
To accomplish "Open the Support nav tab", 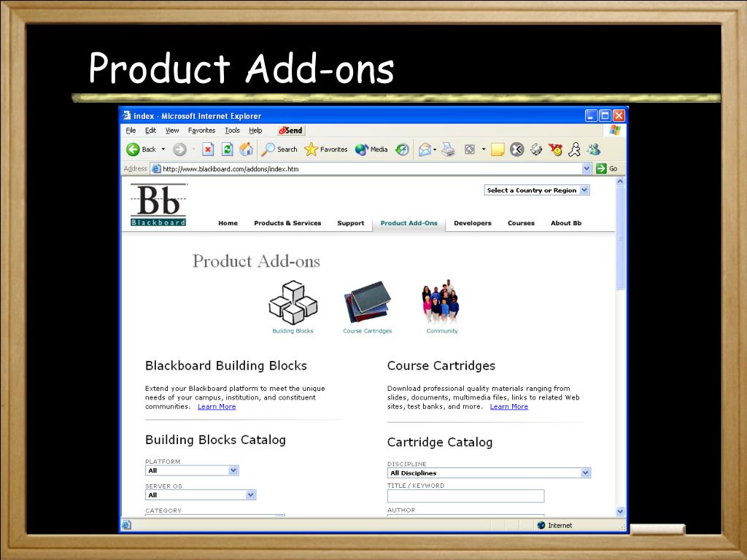I will [x=351, y=223].
